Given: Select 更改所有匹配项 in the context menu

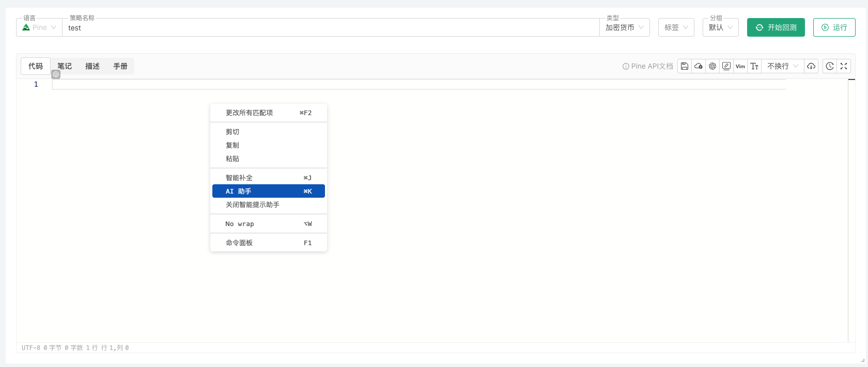Looking at the screenshot, I should tap(269, 113).
